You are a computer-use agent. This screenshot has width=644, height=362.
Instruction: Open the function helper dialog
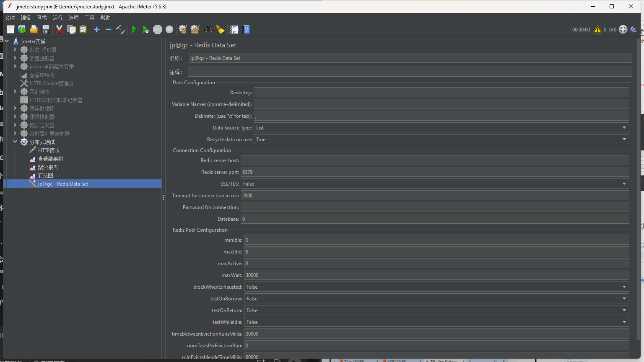(x=234, y=29)
